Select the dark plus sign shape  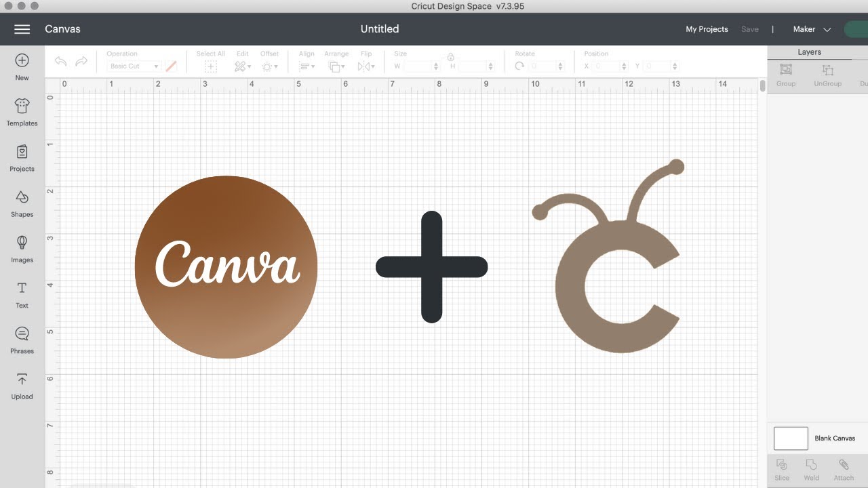pyautogui.click(x=431, y=267)
